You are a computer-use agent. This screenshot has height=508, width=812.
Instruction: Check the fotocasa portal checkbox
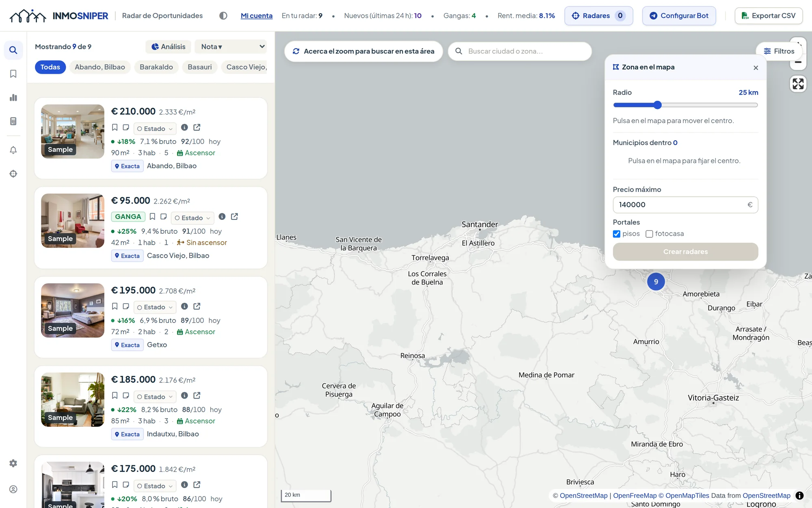[649, 234]
